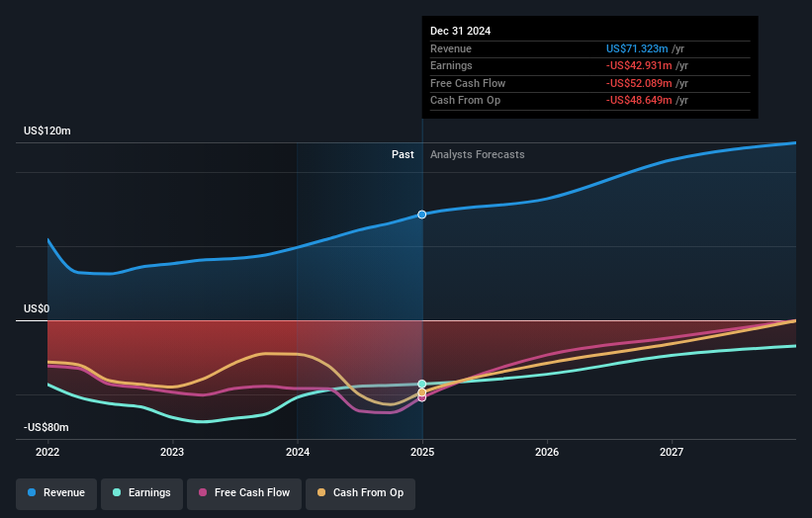
Task: Click the Analysts Forecasts label
Action: (x=478, y=155)
